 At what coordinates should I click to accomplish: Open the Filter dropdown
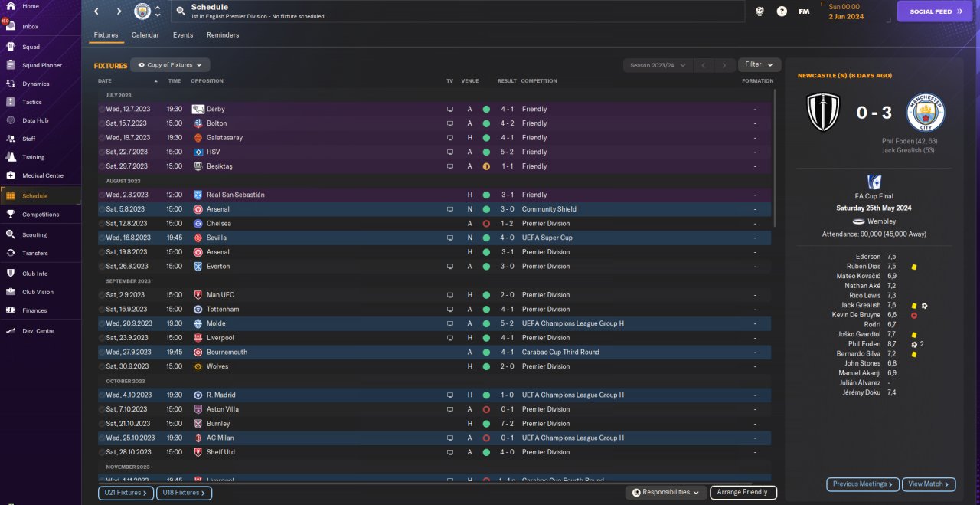tap(759, 64)
